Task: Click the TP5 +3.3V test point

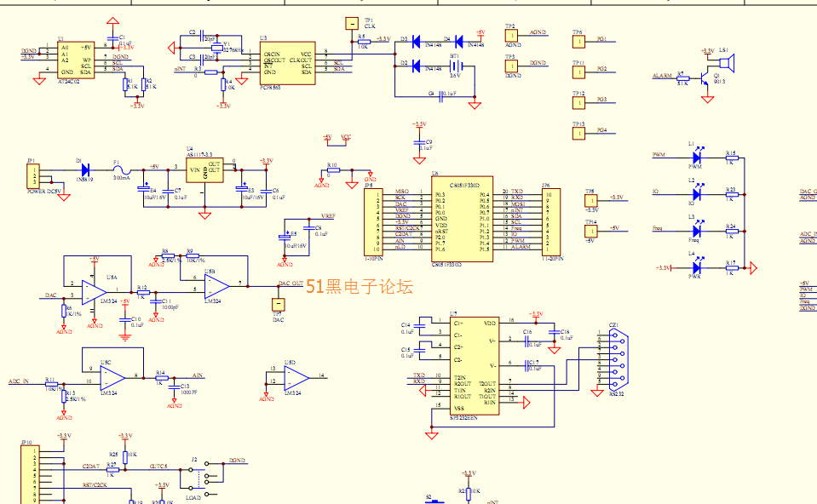Action: tap(591, 200)
